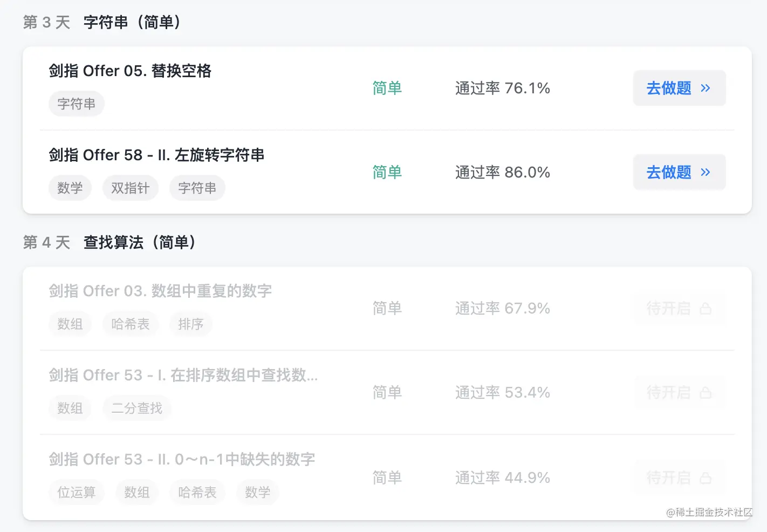Click the 第 4 天 查找算法 section heading
This screenshot has width=767, height=532.
click(x=139, y=242)
